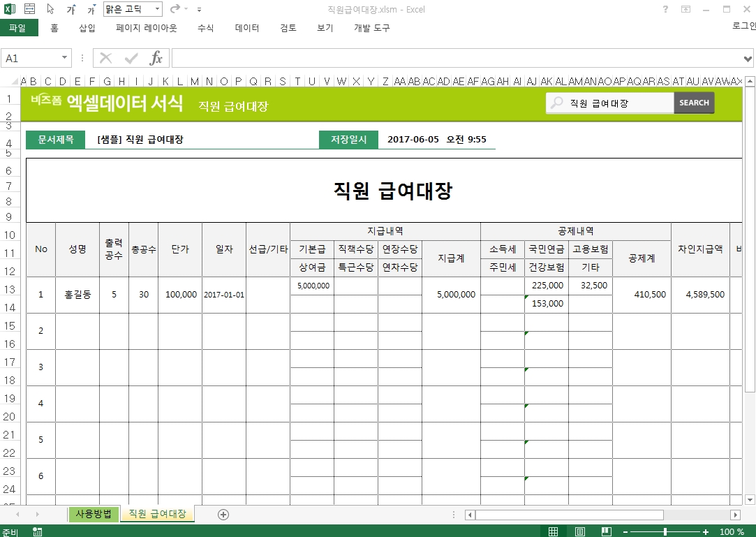Click the Select All corner triangle
This screenshot has height=537, width=756.
pyautogui.click(x=15, y=82)
